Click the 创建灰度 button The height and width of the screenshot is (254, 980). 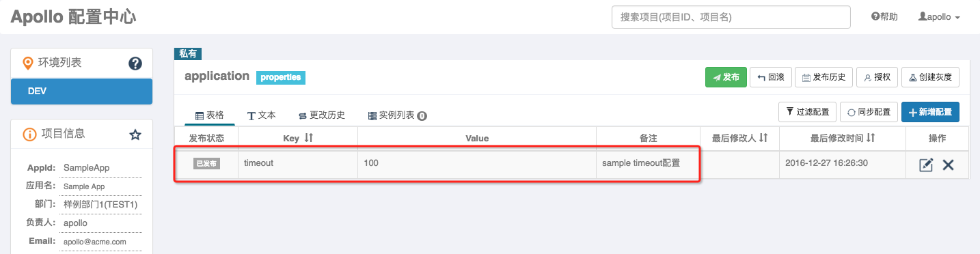click(x=930, y=77)
